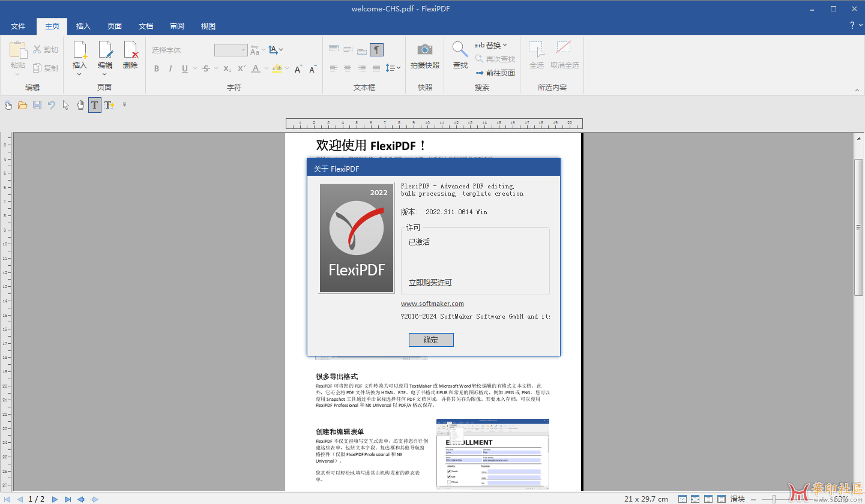The width and height of the screenshot is (865, 504).
Task: Open the highlight color dropdown arrow
Action: pyautogui.click(x=286, y=69)
